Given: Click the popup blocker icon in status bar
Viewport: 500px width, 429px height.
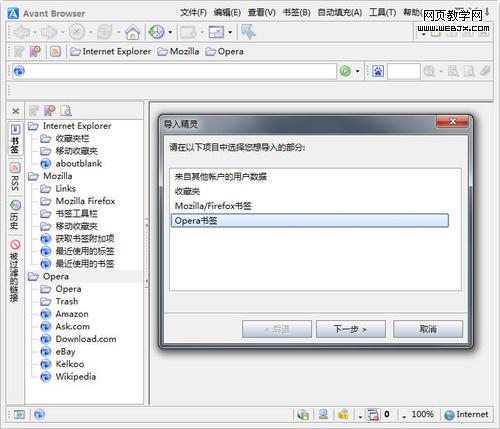Looking at the screenshot, I should [x=372, y=415].
